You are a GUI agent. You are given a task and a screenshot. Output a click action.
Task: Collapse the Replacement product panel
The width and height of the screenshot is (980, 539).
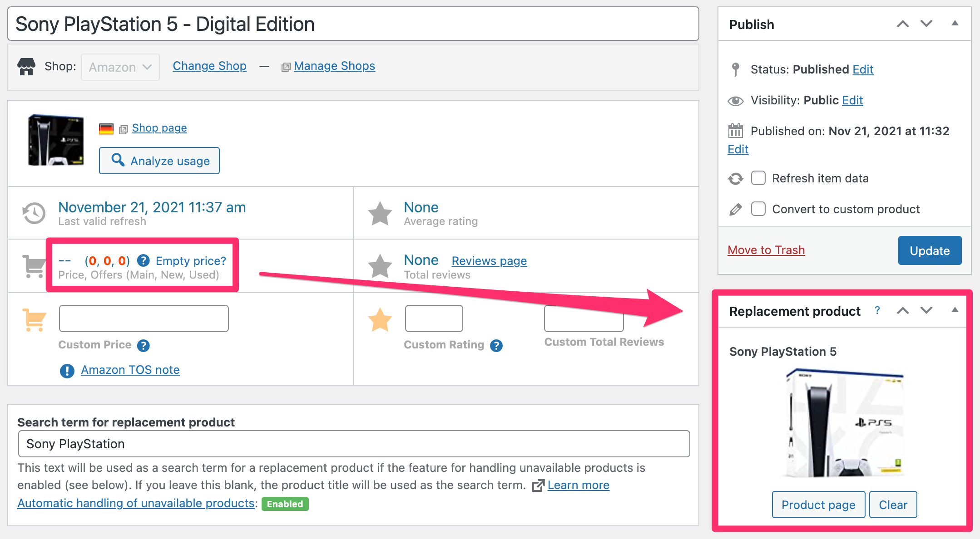click(x=955, y=310)
